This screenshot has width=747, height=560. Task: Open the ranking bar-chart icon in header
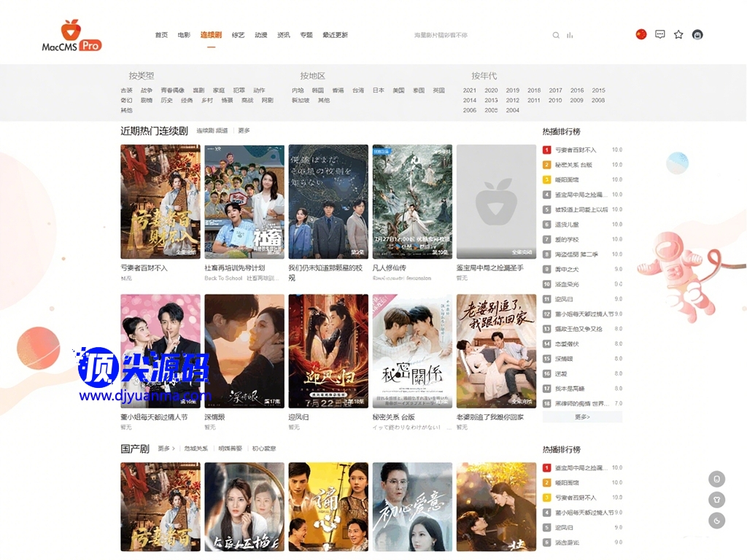point(570,35)
